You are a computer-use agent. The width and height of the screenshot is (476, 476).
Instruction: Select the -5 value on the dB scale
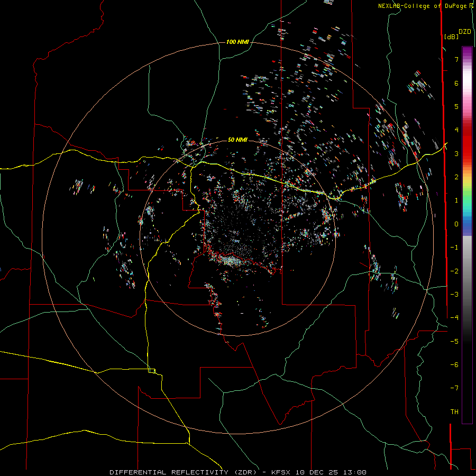click(x=454, y=342)
